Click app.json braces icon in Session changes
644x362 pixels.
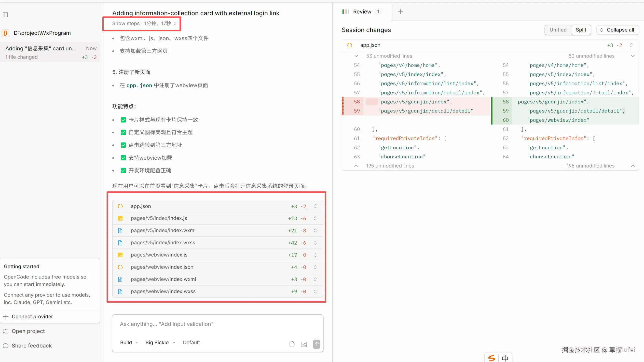click(350, 45)
